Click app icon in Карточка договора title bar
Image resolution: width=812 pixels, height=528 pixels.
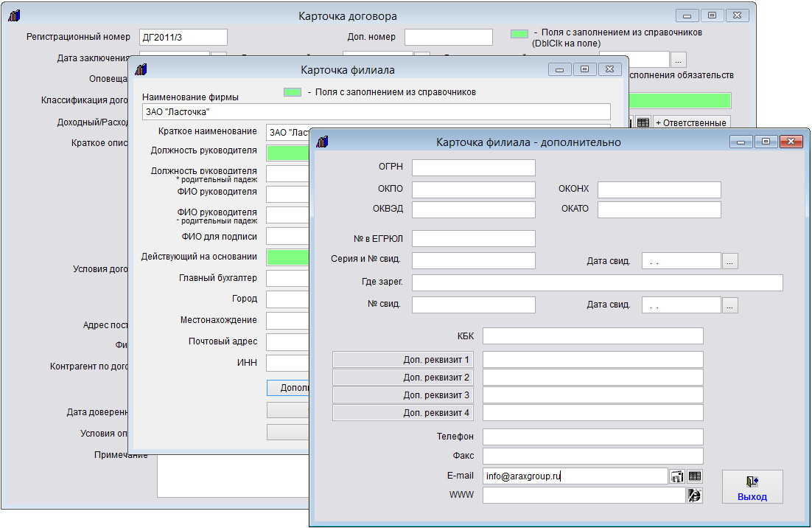point(15,15)
